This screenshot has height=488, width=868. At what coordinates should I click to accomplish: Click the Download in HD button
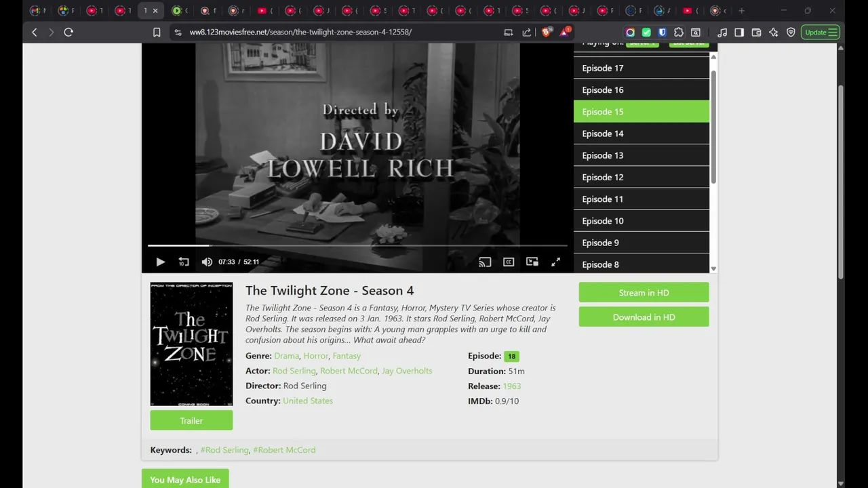[644, 317]
